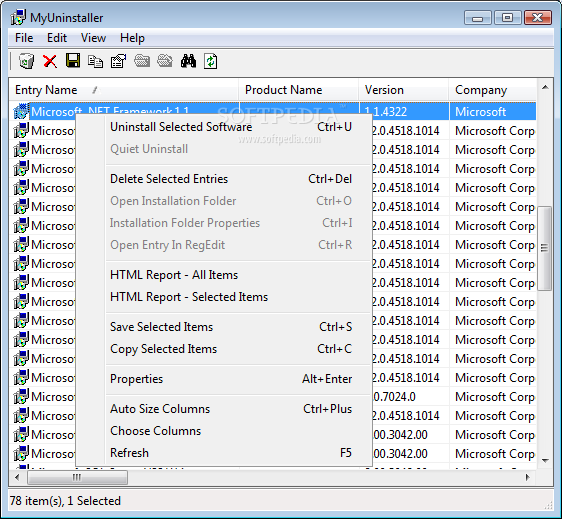Open the Help menu

(x=132, y=38)
